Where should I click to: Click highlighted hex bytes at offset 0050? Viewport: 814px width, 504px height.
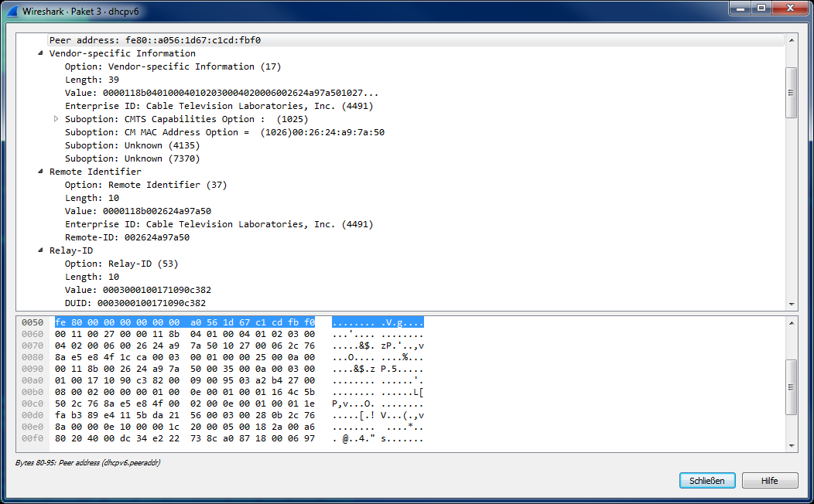tap(184, 322)
